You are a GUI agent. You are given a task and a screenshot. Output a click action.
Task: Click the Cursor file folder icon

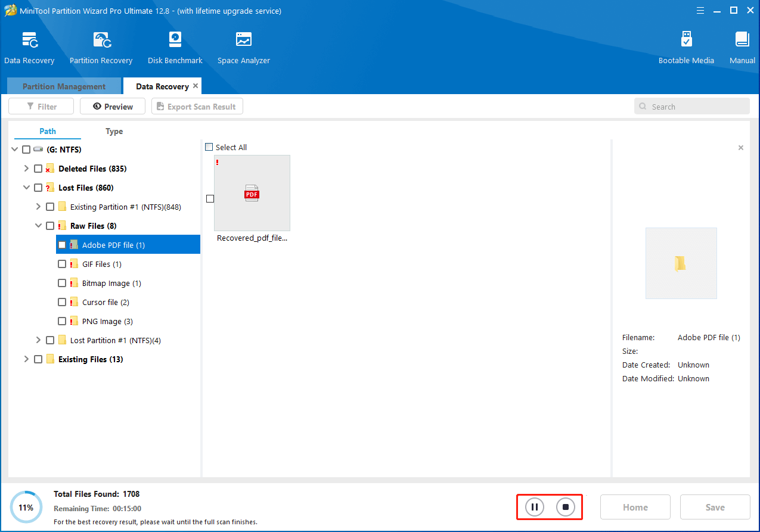74,302
